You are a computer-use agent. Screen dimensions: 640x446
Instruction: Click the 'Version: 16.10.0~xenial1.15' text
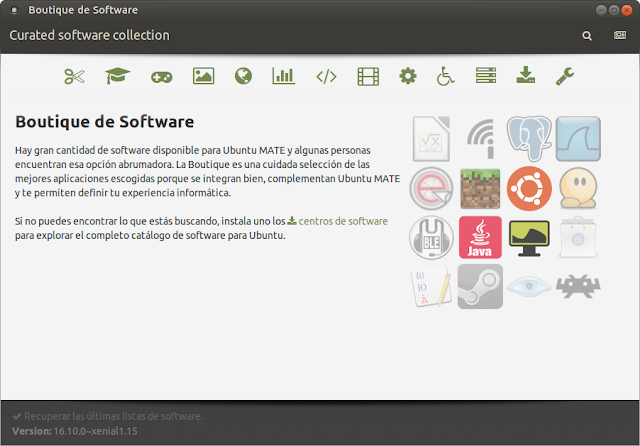pos(75,431)
